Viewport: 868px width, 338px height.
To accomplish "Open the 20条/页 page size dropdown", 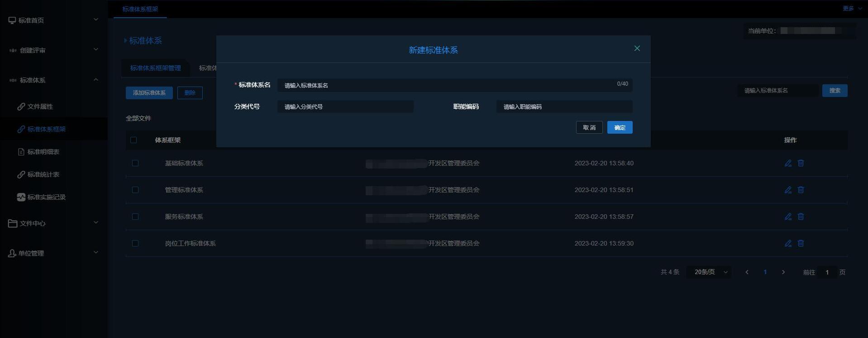I will tap(709, 272).
